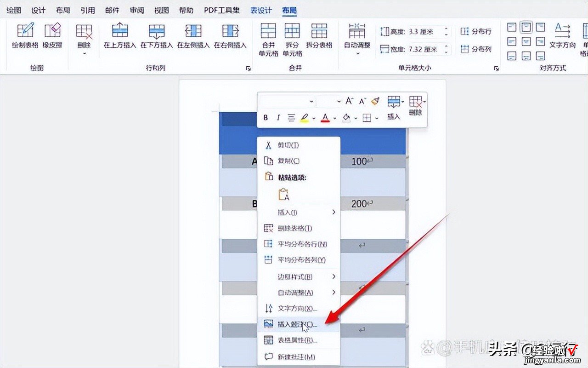The width and height of the screenshot is (588, 368).
Task: Click Split Cells (拆分单元格)
Action: (292, 39)
